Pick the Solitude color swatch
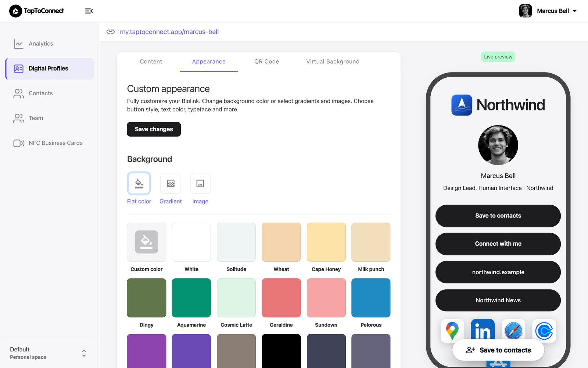588x368 pixels. (x=236, y=242)
